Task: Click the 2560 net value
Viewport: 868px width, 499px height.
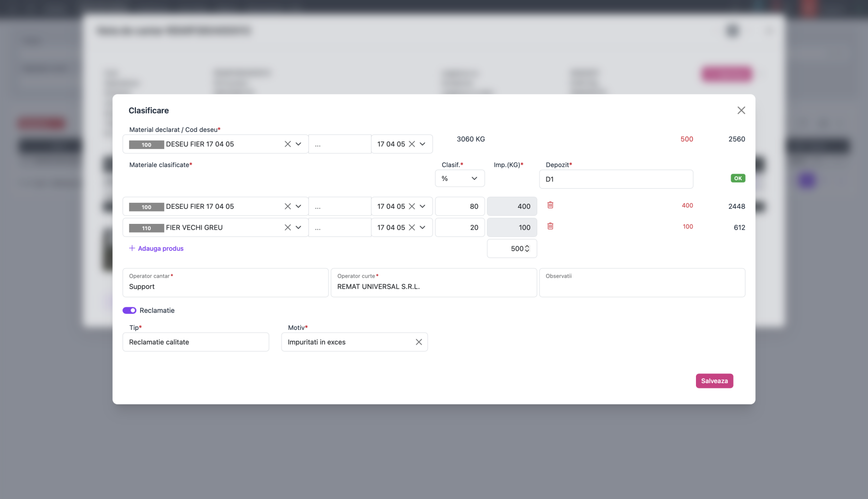Action: tap(737, 139)
